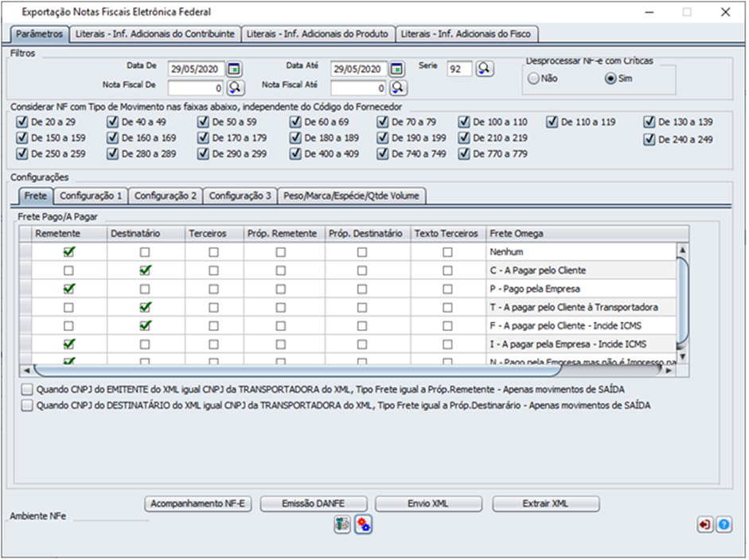
Task: Click the Nota Fiscal De input field
Action: 197,87
